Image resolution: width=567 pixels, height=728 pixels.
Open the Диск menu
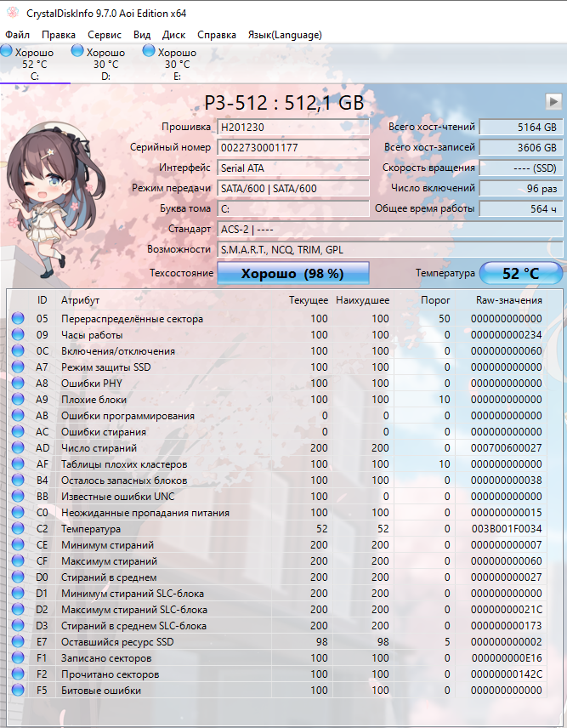tap(173, 35)
